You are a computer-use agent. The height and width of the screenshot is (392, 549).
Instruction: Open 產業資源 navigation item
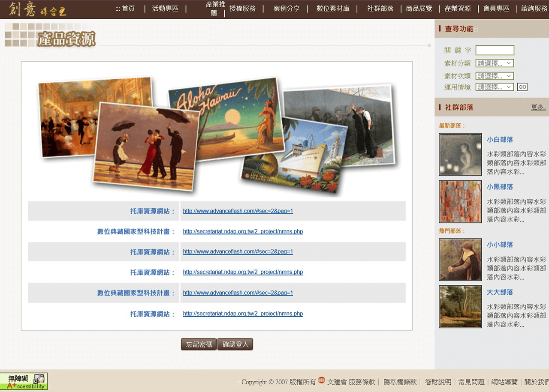tap(458, 9)
